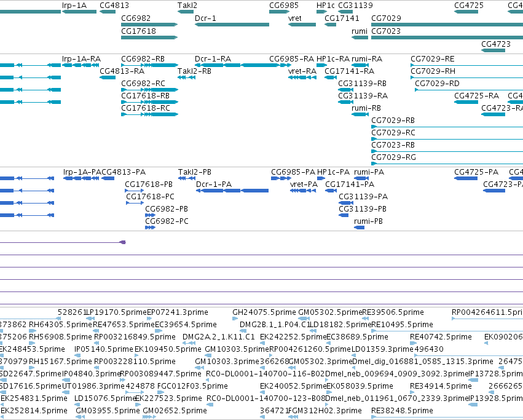Click the transcript label "CG17618-RC"
The image size is (523, 420).
point(146,108)
